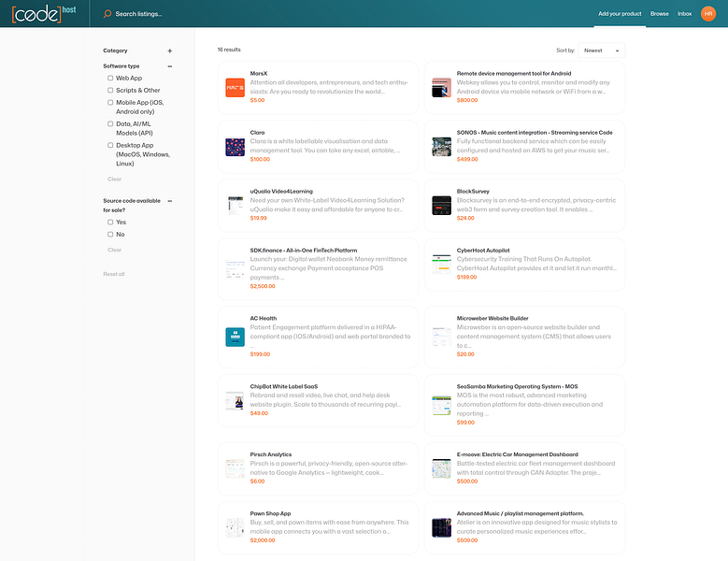Viewport: 728px width, 561px height.
Task: Open the Inbox
Action: point(684,14)
